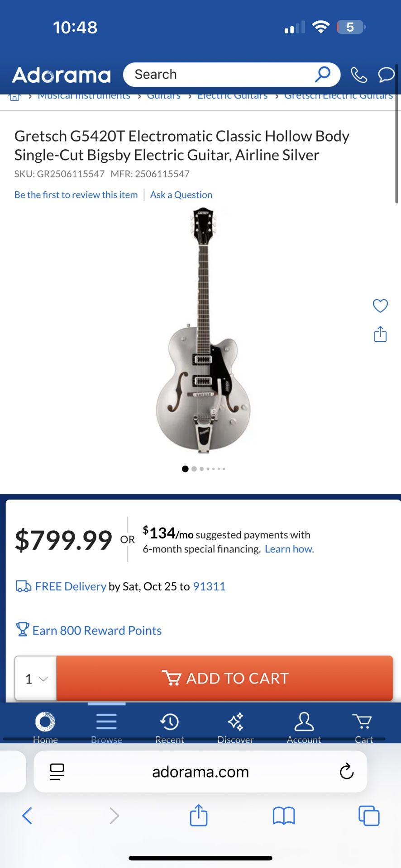
Task: Select Guitars in the breadcrumb menu
Action: coord(163,95)
